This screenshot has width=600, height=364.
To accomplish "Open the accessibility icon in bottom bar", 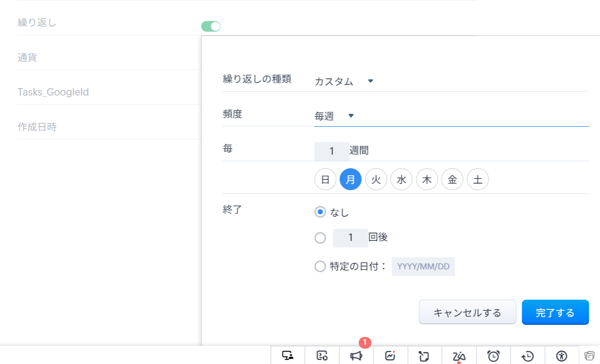I will click(x=562, y=356).
